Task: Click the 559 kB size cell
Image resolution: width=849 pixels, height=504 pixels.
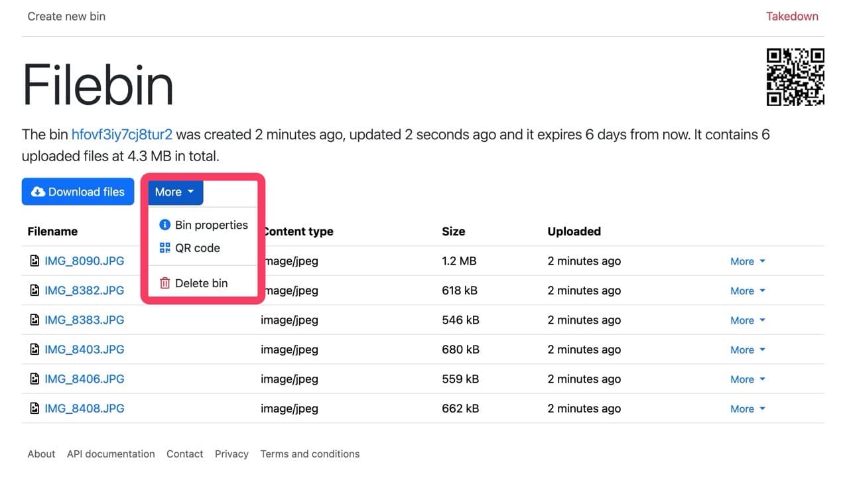Action: [x=460, y=379]
